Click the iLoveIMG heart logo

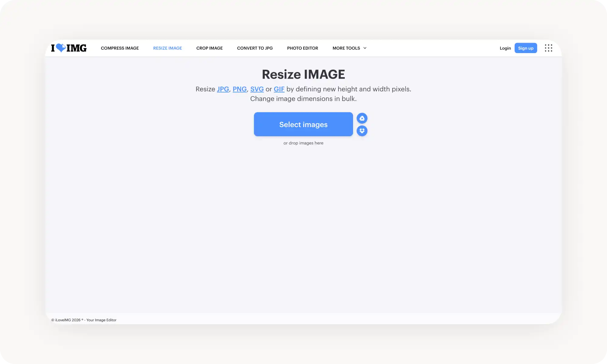(61, 48)
